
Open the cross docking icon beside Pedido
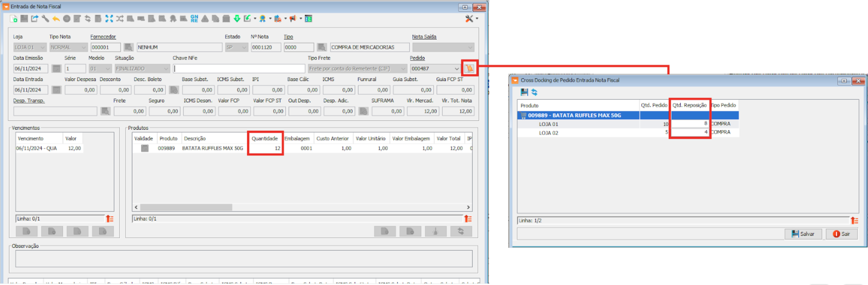click(469, 69)
